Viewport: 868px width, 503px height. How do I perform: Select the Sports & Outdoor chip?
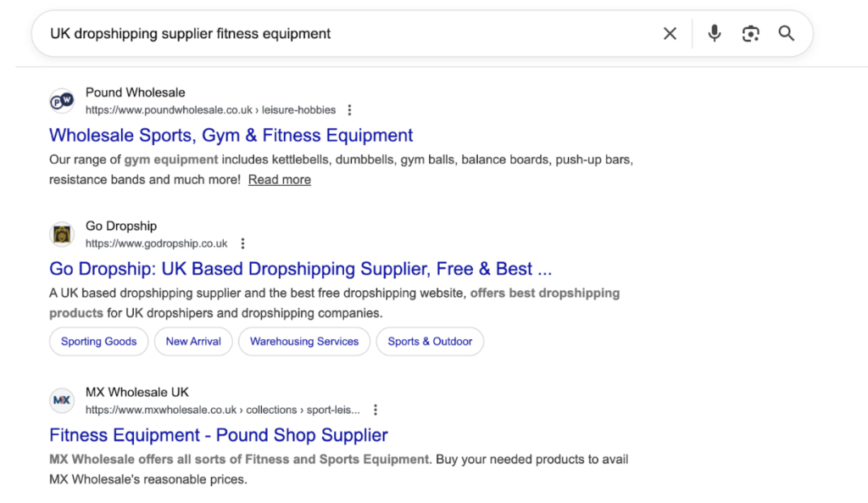[430, 341]
